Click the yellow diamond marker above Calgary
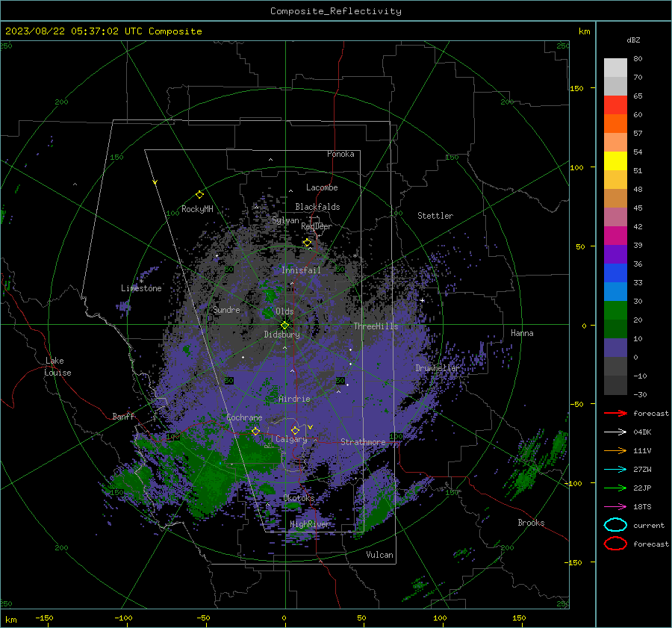The height and width of the screenshot is (628, 672). 295,430
